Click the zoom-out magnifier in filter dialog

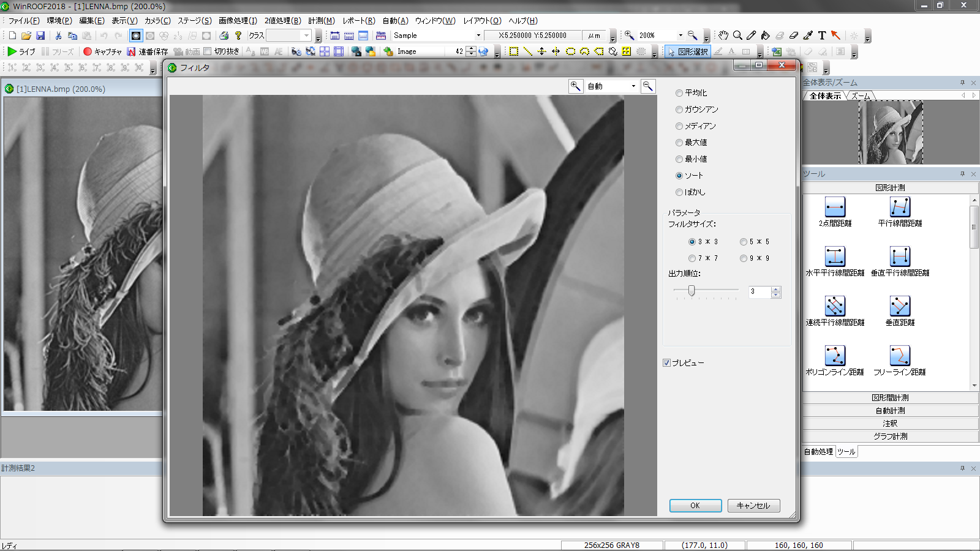click(x=647, y=86)
